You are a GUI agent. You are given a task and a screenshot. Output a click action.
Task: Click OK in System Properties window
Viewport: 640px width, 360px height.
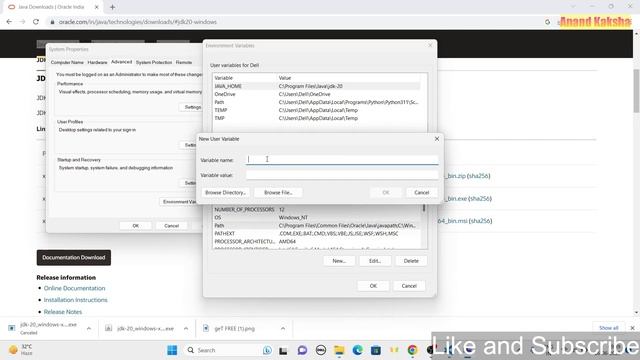(136, 226)
